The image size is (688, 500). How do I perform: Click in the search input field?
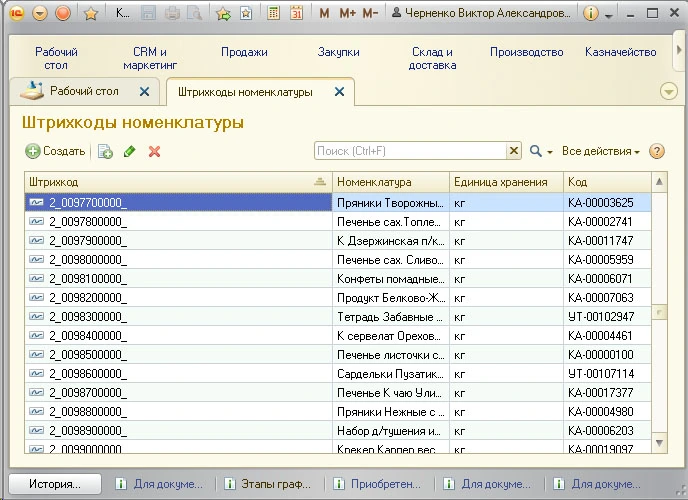pos(410,151)
